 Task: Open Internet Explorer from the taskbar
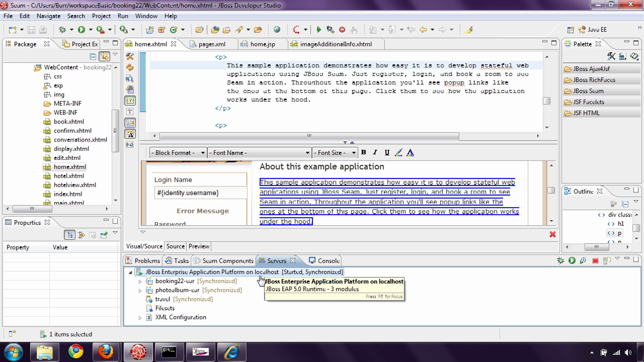click(x=232, y=352)
